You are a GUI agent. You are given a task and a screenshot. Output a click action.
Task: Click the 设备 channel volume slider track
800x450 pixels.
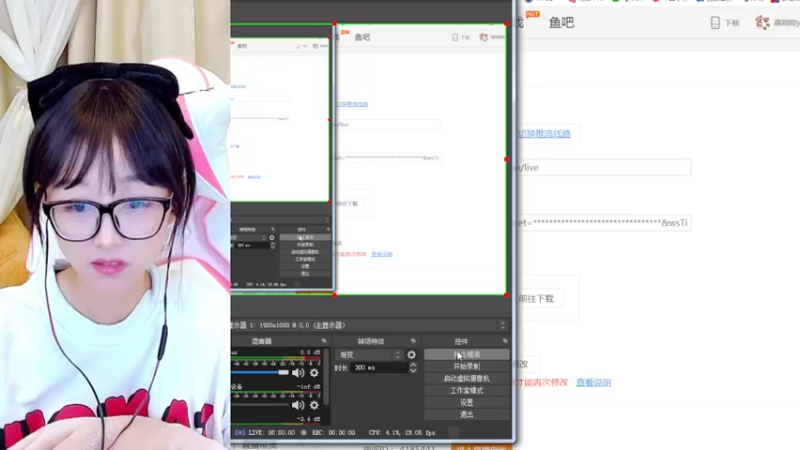260,405
